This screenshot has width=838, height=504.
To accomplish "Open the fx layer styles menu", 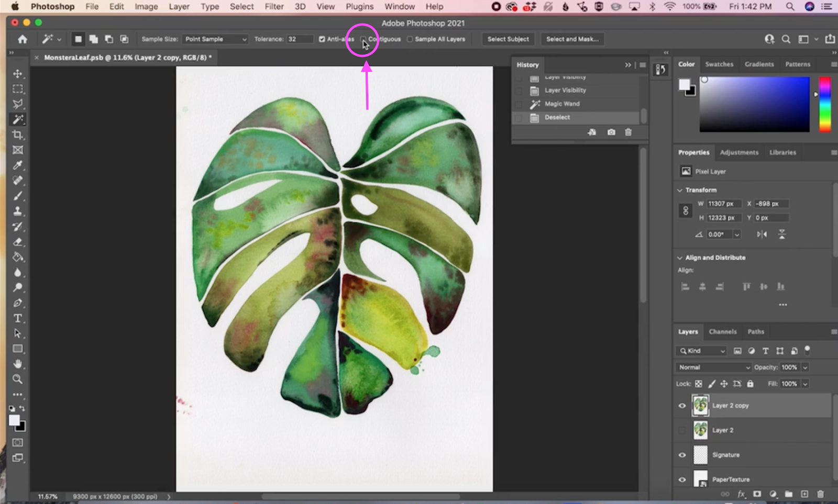I will coord(741,494).
